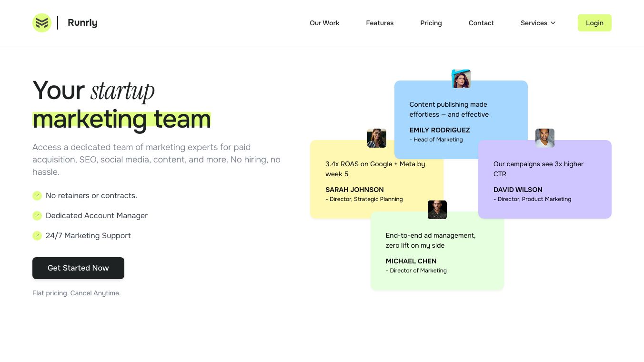Click the '- Head of Marketing' title text
Image resolution: width=644 pixels, height=362 pixels.
point(436,140)
